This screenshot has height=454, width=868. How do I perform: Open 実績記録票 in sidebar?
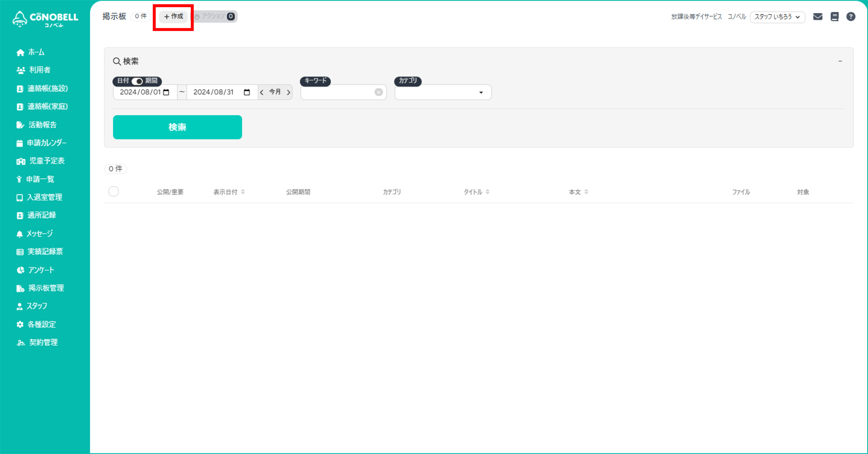[39, 252]
